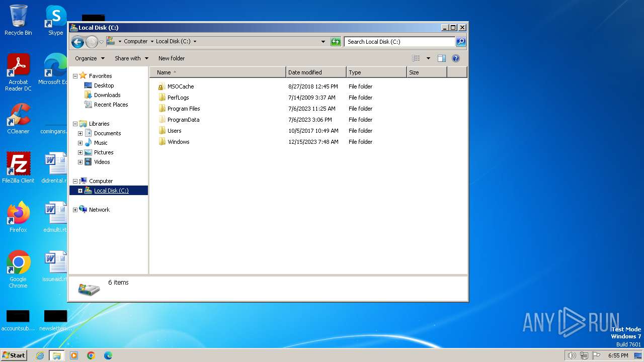Click the search magnifier icon

pyautogui.click(x=460, y=42)
